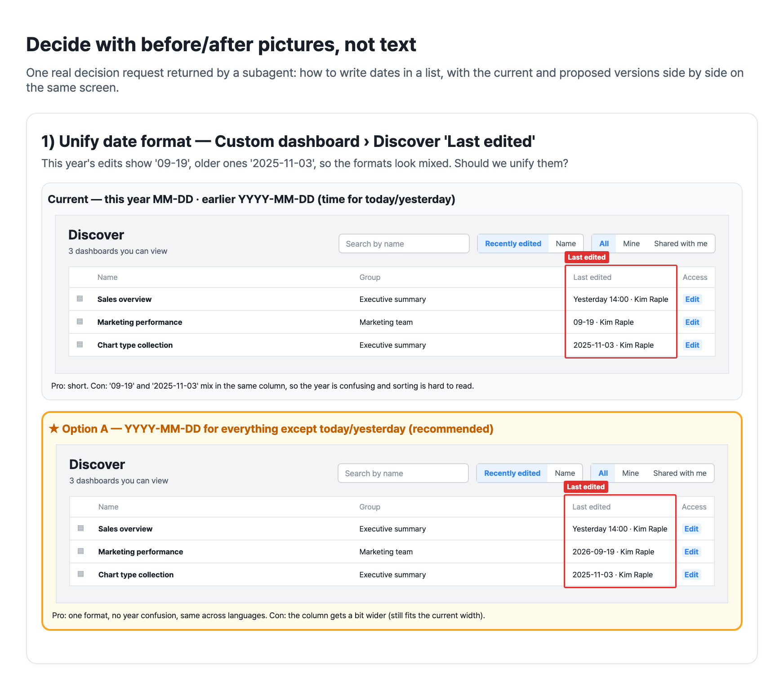
Task: Switch to All filter in Current panel
Action: click(604, 244)
